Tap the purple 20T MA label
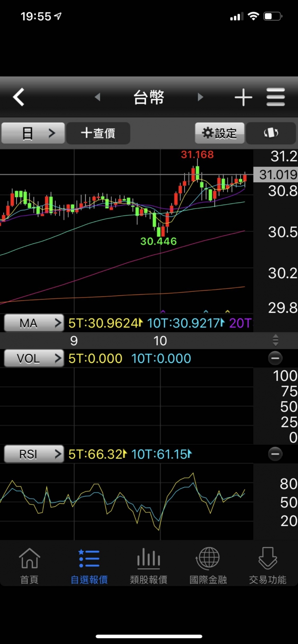Screen dimensions: 298x644 click(x=240, y=323)
